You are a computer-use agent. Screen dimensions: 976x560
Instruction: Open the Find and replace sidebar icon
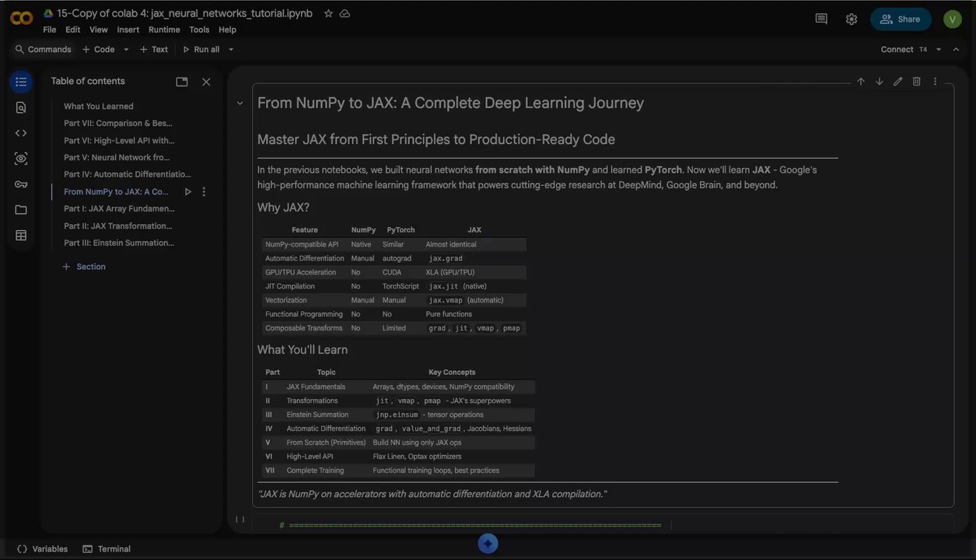coord(21,107)
